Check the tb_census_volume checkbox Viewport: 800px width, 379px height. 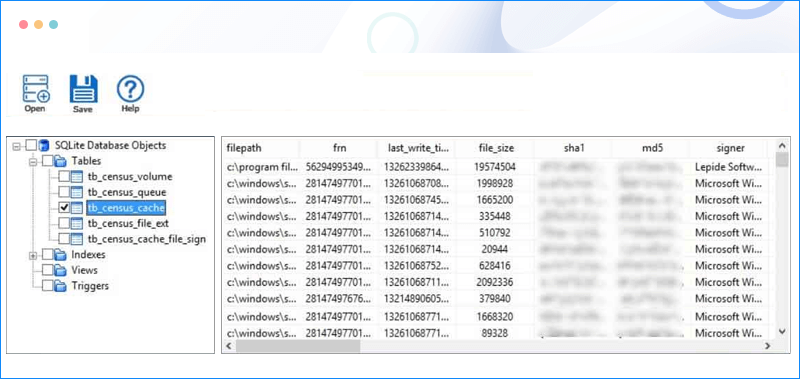pyautogui.click(x=64, y=177)
